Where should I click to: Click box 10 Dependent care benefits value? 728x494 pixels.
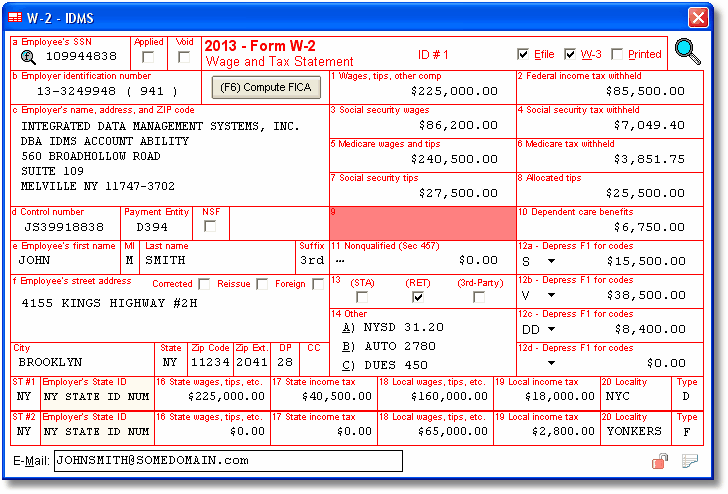tap(649, 227)
